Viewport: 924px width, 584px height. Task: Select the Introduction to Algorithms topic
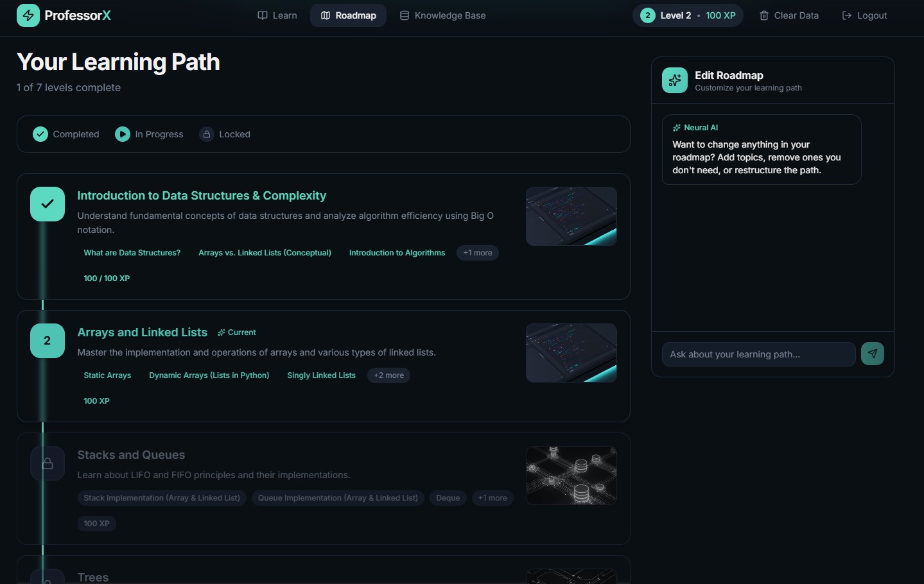[397, 253]
